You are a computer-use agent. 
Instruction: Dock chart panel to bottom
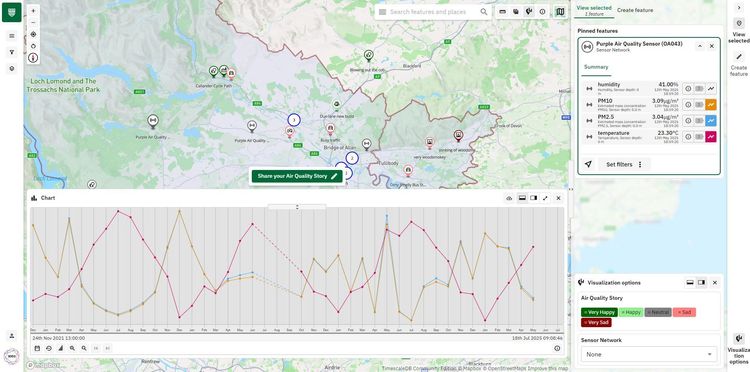(x=522, y=198)
